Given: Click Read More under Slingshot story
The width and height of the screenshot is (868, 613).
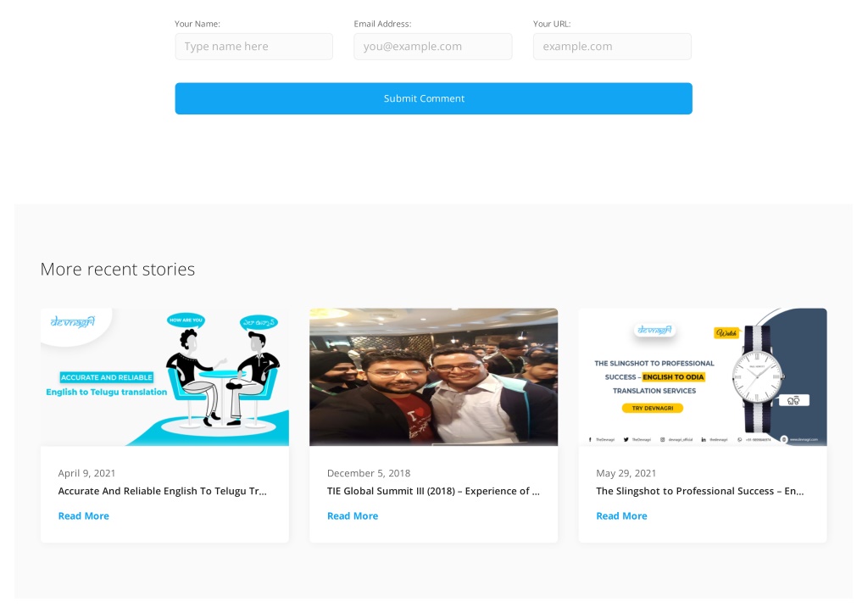Looking at the screenshot, I should (x=621, y=516).
